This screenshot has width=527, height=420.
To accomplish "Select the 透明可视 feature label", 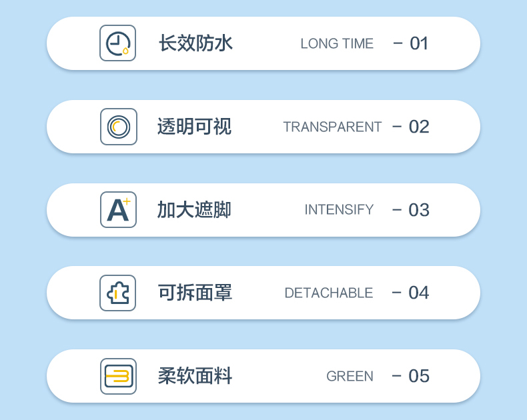I will click(x=194, y=127).
